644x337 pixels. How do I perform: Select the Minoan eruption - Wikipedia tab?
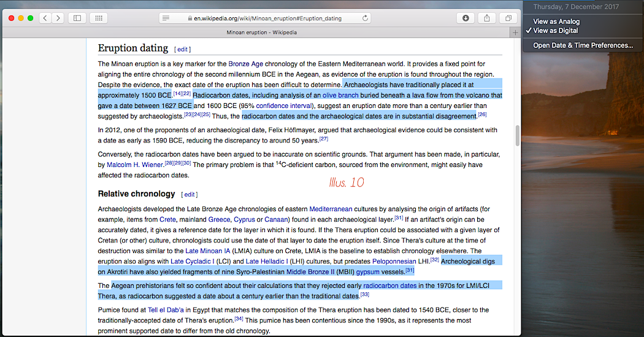point(262,33)
